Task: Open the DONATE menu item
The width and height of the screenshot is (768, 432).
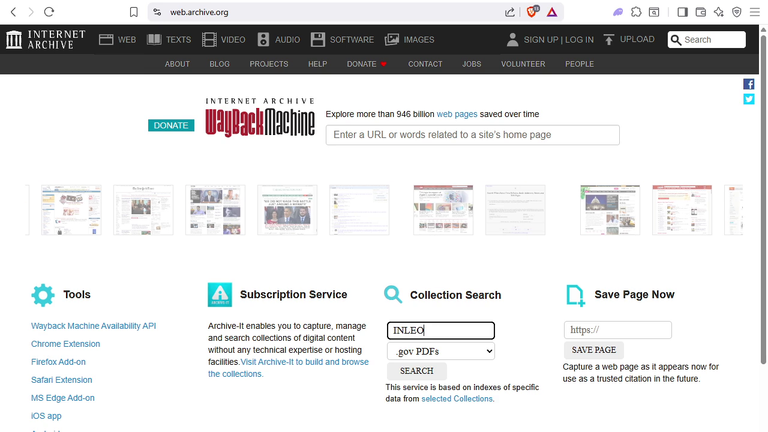Action: [361, 64]
